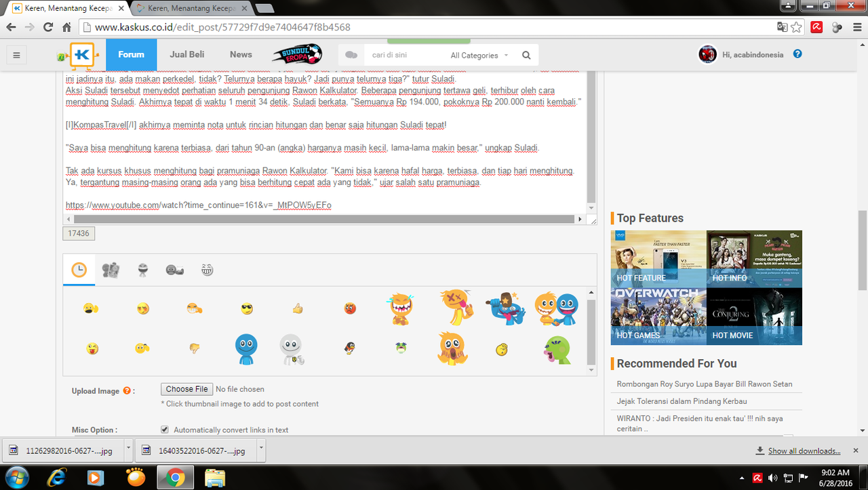This screenshot has height=490, width=868.
Task: Open the All Categories dropdown
Action: coord(479,56)
